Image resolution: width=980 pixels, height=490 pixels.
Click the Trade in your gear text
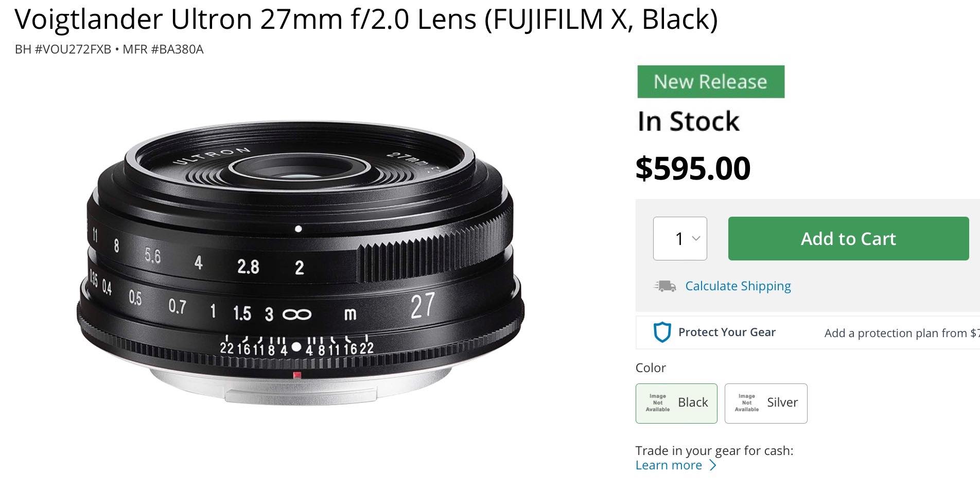(714, 449)
